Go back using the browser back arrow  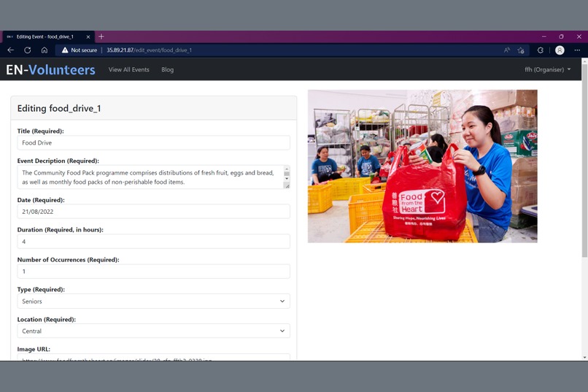(10, 50)
